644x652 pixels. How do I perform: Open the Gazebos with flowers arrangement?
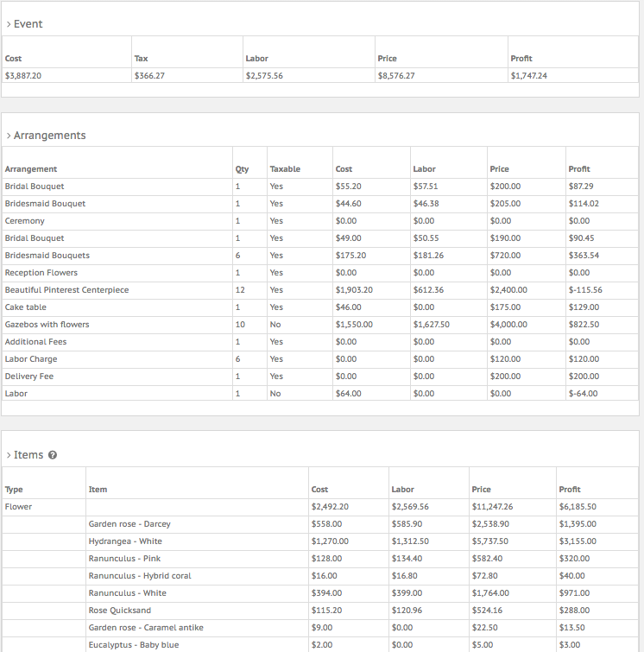click(47, 325)
